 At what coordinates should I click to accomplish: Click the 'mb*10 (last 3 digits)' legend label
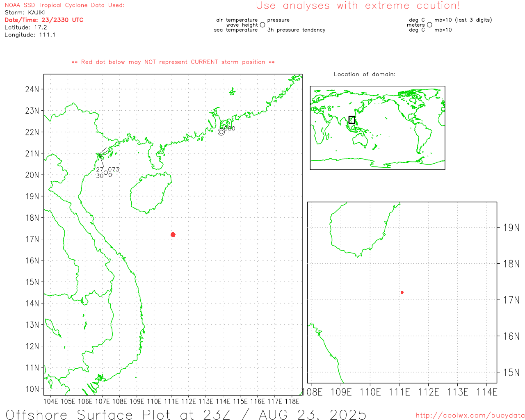pos(463,20)
